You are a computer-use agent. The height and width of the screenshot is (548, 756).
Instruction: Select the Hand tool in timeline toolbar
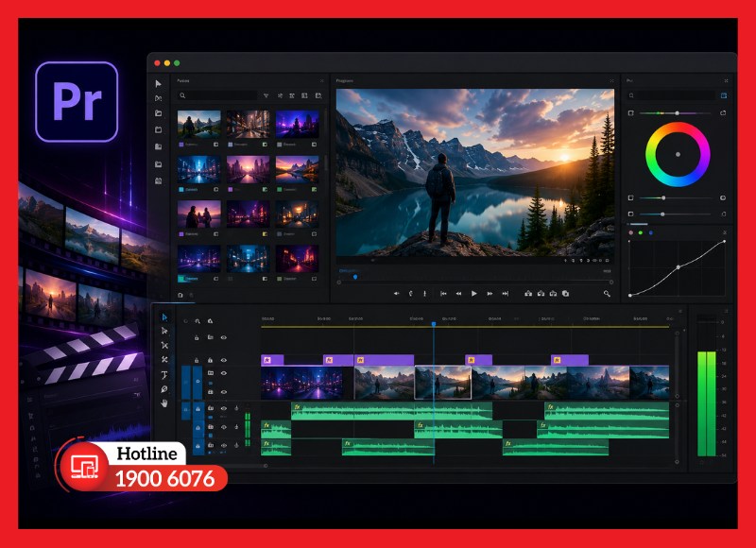coord(164,402)
